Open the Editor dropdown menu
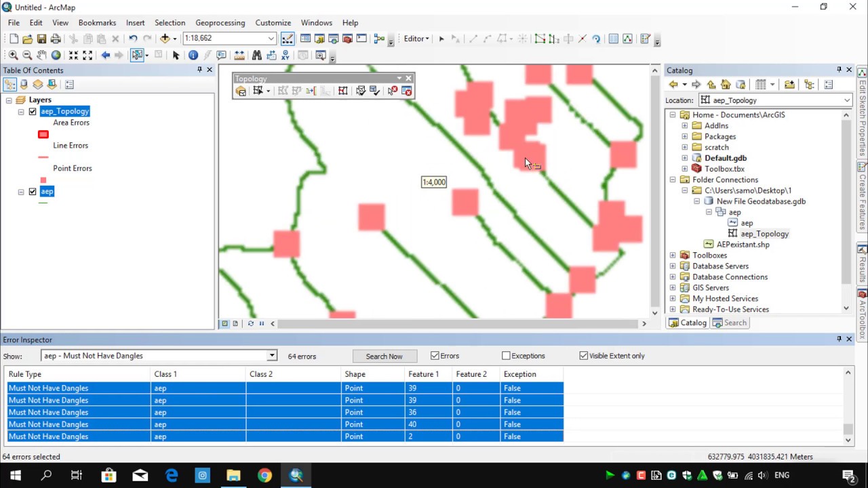868x488 pixels. point(416,39)
